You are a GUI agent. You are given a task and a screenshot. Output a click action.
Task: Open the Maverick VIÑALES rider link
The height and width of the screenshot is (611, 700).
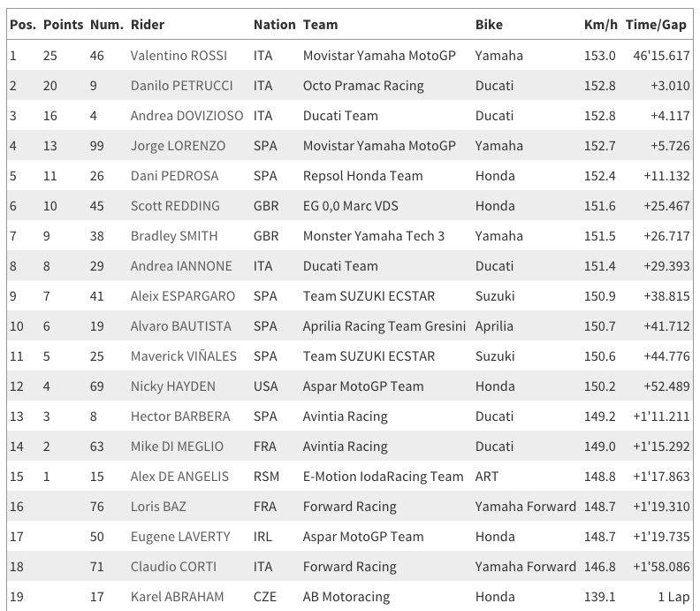(x=184, y=356)
